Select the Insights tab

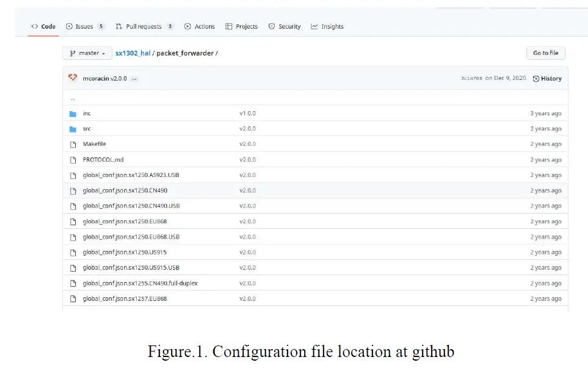click(x=327, y=27)
